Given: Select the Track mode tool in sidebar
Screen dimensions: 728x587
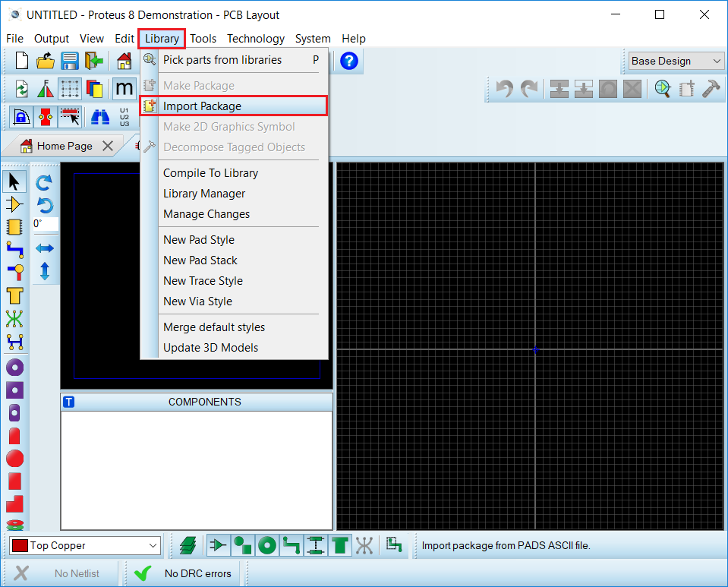Looking at the screenshot, I should [x=14, y=248].
